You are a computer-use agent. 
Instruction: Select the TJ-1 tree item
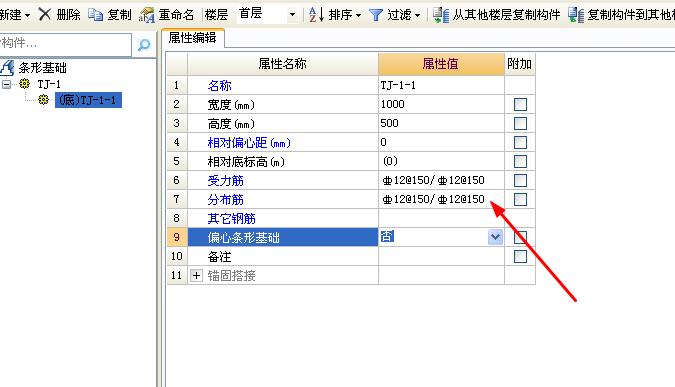[x=49, y=84]
